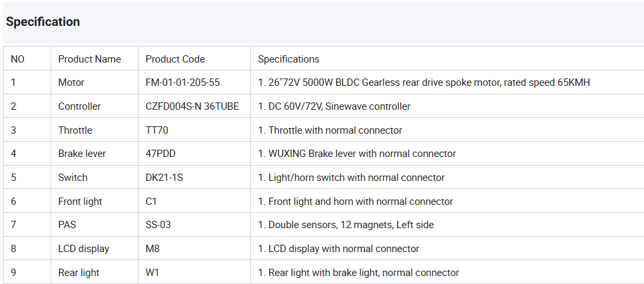644x284 pixels.
Task: Click the TT70 product code
Action: pyautogui.click(x=157, y=130)
